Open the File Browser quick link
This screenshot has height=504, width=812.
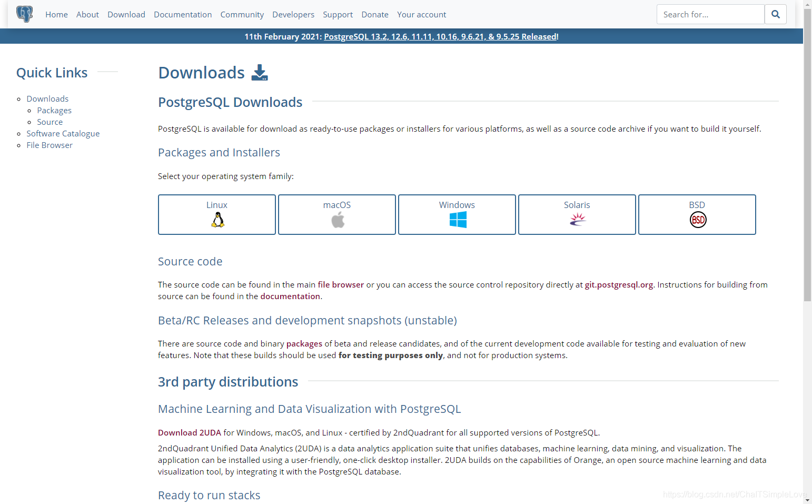tap(49, 145)
